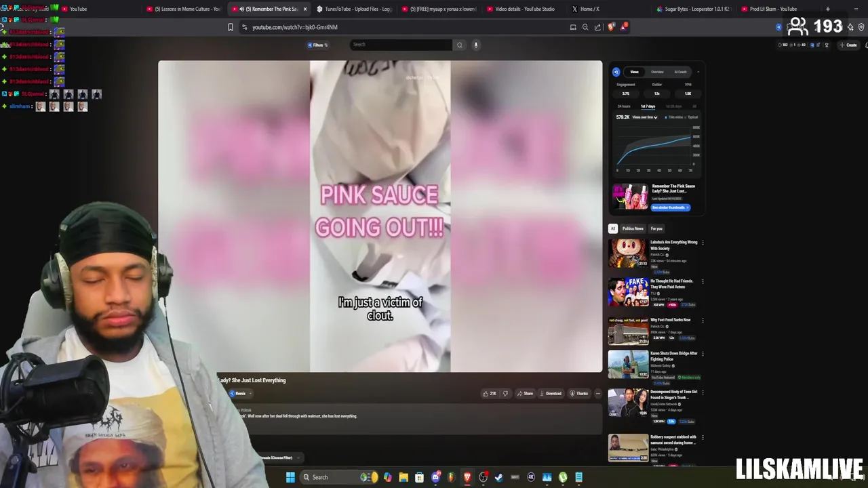
Task: Like the video with 21K button
Action: click(x=490, y=393)
